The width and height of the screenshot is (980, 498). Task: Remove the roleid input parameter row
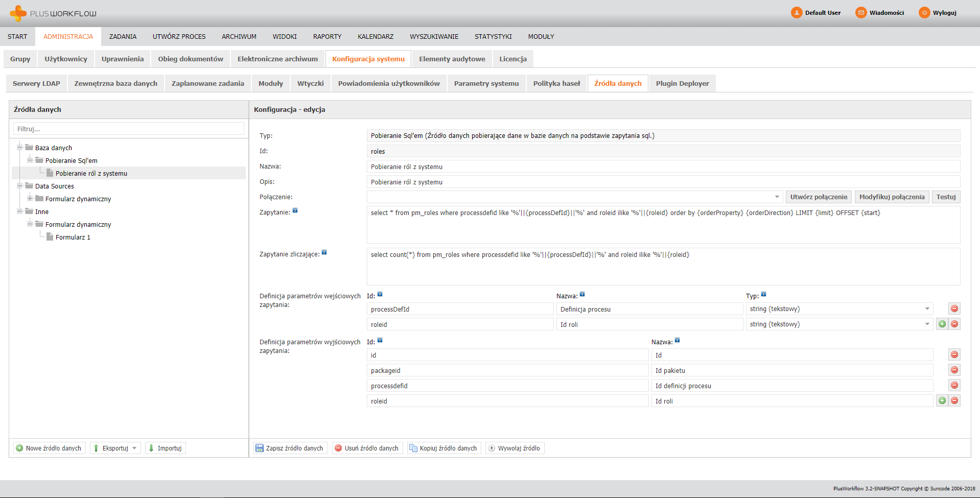point(954,324)
